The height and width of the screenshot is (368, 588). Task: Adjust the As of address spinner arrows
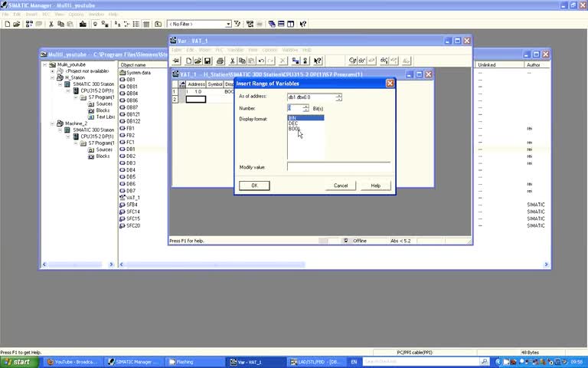coord(339,97)
